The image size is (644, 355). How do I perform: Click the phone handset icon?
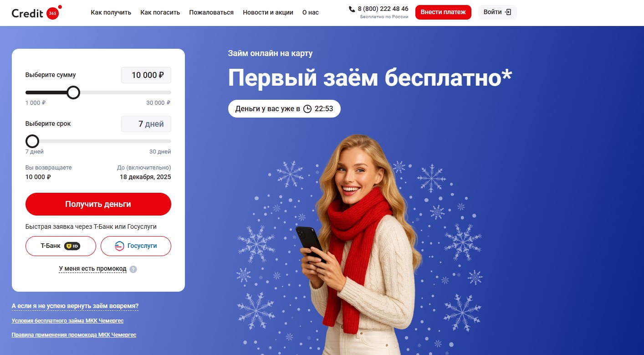(x=352, y=9)
